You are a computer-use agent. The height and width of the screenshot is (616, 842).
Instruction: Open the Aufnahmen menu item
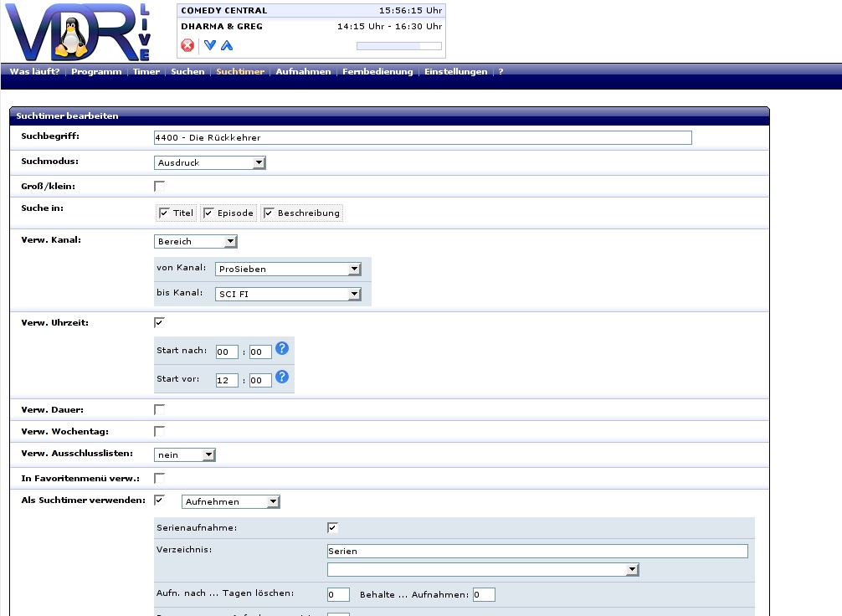point(303,72)
